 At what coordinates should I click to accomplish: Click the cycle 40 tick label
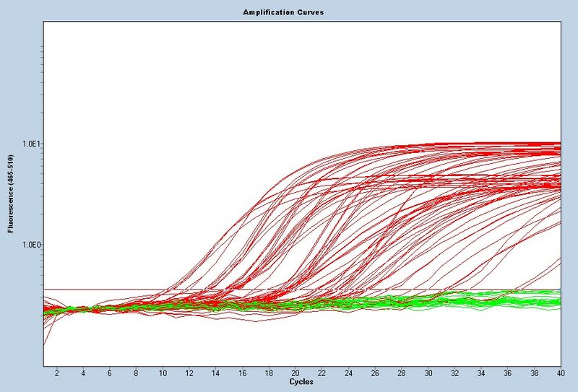(x=560, y=374)
